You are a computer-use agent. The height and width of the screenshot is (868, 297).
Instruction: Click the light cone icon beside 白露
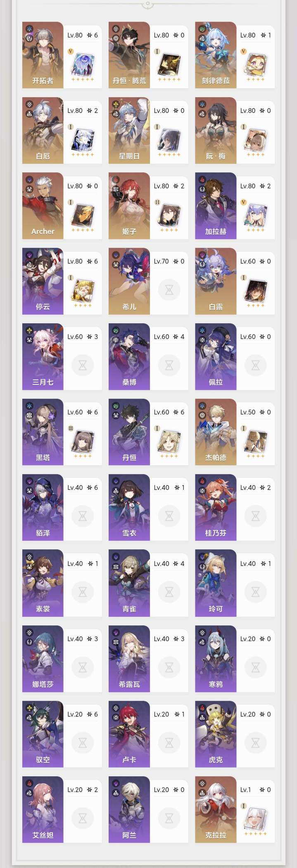point(255,291)
